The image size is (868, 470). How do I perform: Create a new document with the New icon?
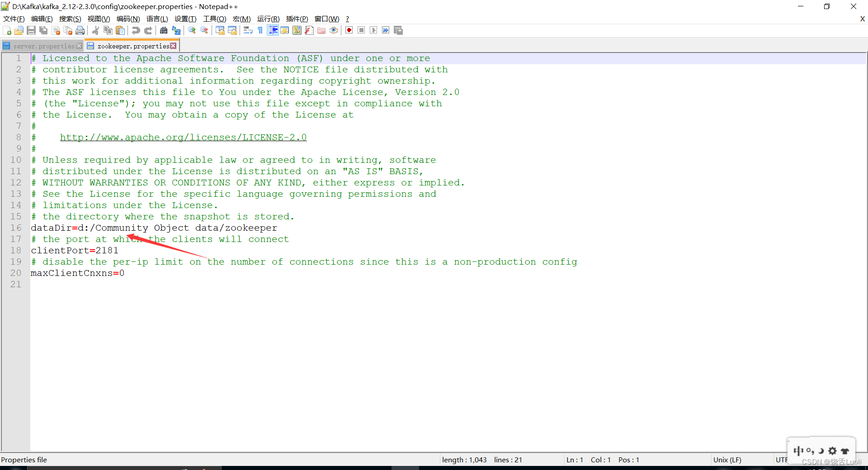(7, 30)
